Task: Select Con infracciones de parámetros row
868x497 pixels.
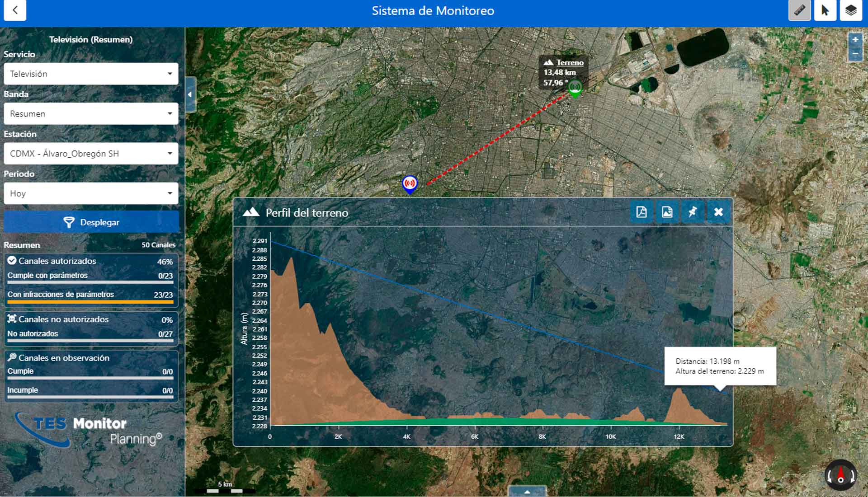Action: pos(90,295)
